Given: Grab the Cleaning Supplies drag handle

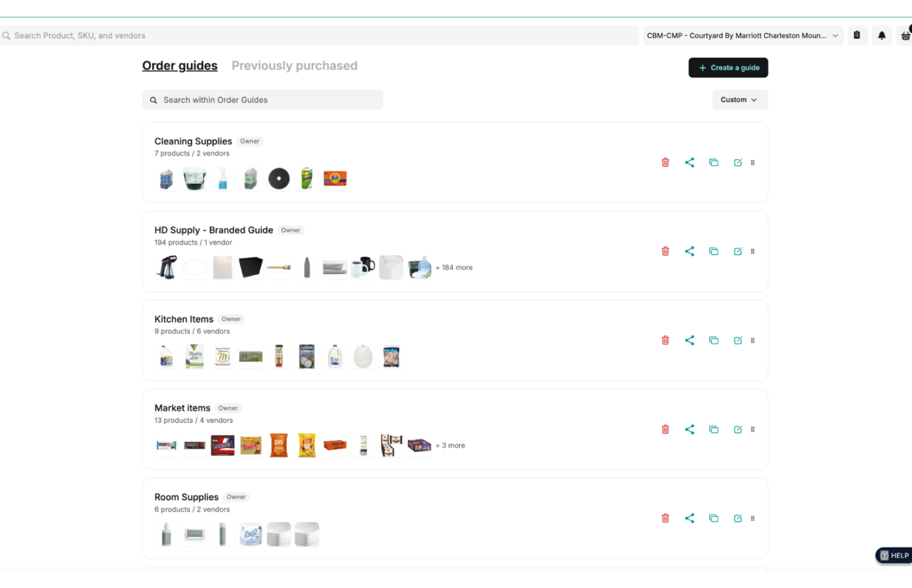Looking at the screenshot, I should (x=752, y=162).
